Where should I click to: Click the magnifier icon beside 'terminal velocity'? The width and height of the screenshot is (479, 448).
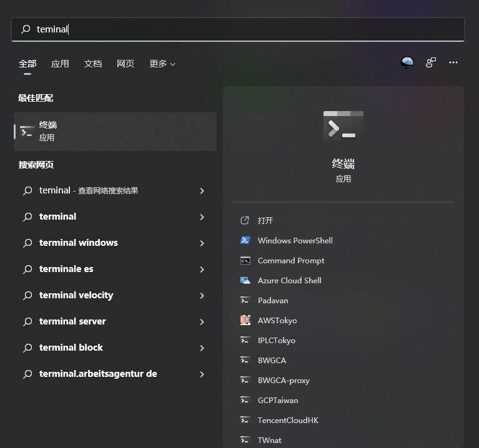pos(27,295)
